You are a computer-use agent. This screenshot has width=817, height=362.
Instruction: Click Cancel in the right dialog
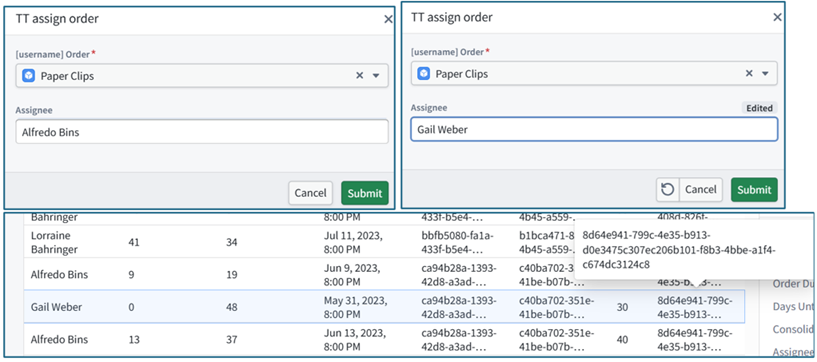click(x=700, y=190)
